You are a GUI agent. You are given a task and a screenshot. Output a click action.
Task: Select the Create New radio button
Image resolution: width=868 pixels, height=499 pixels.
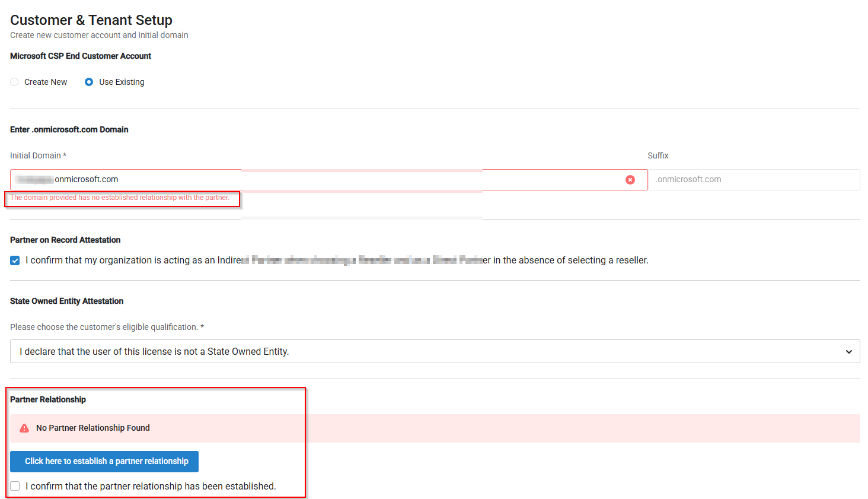[x=14, y=82]
